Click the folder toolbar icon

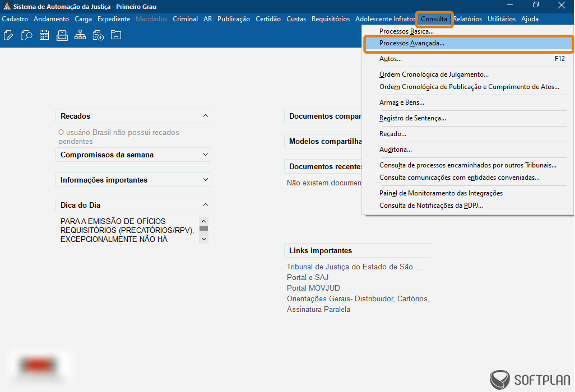pos(116,35)
